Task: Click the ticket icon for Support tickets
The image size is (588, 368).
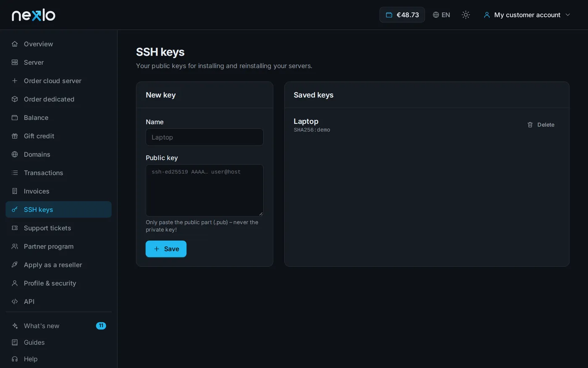Action: pyautogui.click(x=15, y=228)
